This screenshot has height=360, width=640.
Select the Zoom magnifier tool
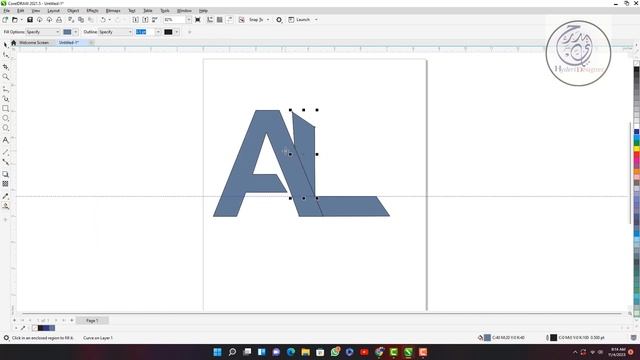5,77
